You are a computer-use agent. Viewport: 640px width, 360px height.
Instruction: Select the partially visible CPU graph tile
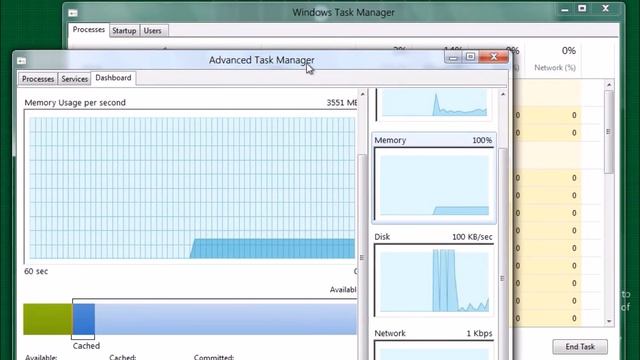pos(434,105)
